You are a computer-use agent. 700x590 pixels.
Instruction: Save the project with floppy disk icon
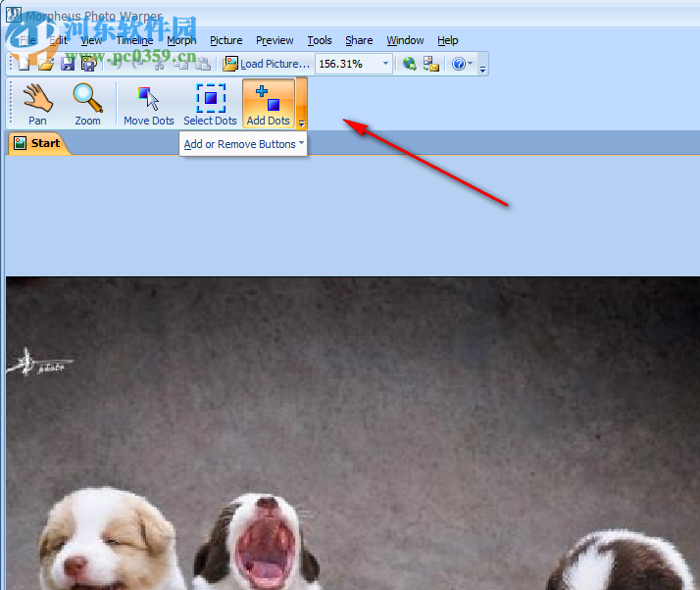click(x=68, y=64)
